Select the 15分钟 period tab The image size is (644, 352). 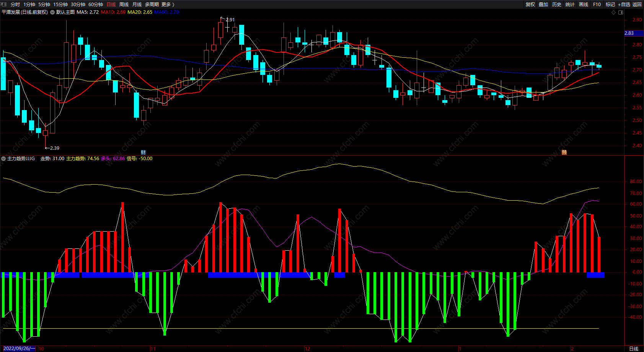click(x=60, y=5)
